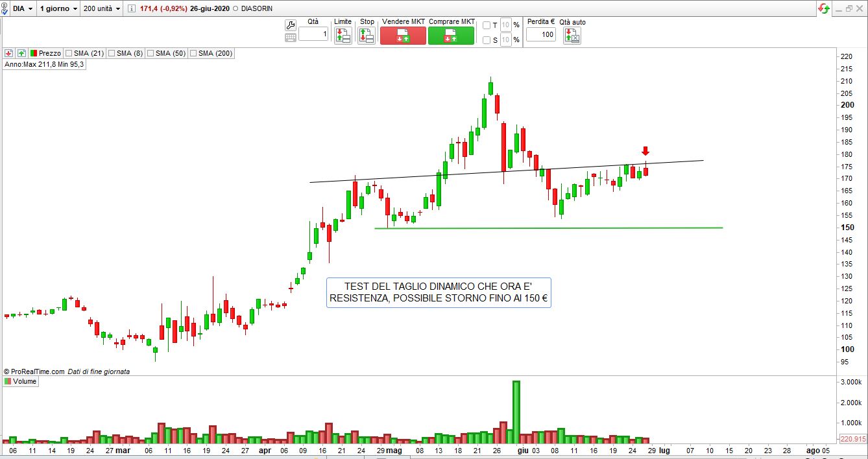Click the annotation text box about resistenza
The image size is (868, 459).
click(x=439, y=292)
